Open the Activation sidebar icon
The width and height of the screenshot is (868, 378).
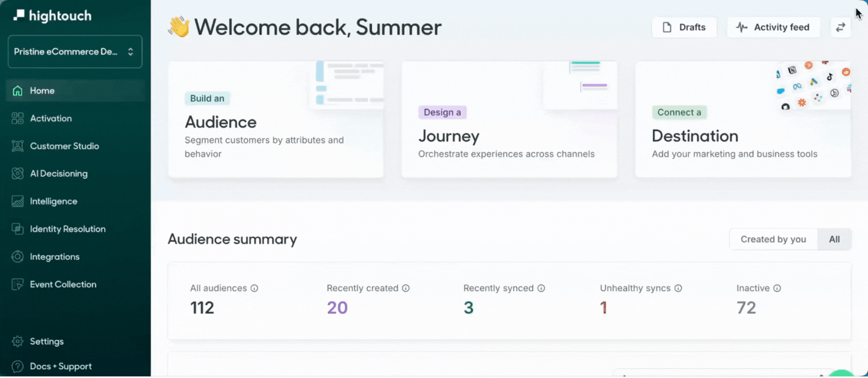(17, 118)
